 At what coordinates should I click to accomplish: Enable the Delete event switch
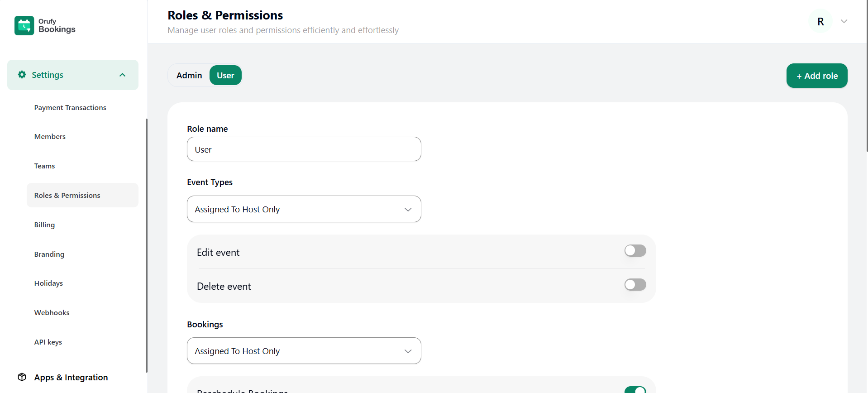pos(635,285)
